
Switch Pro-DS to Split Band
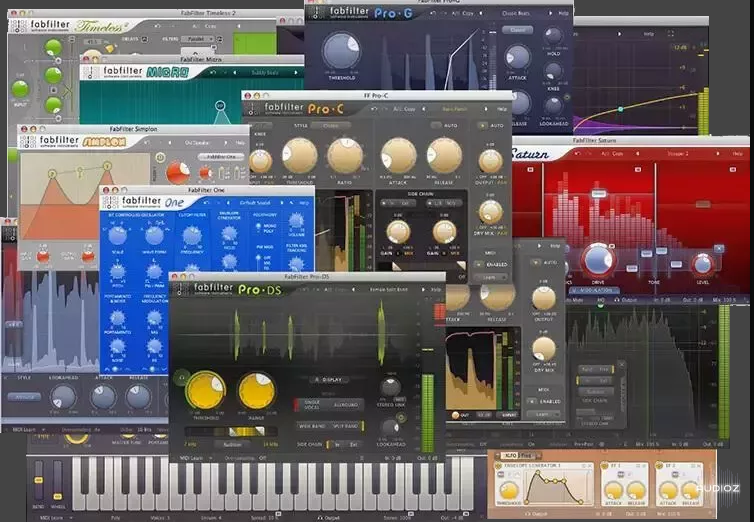(x=347, y=426)
